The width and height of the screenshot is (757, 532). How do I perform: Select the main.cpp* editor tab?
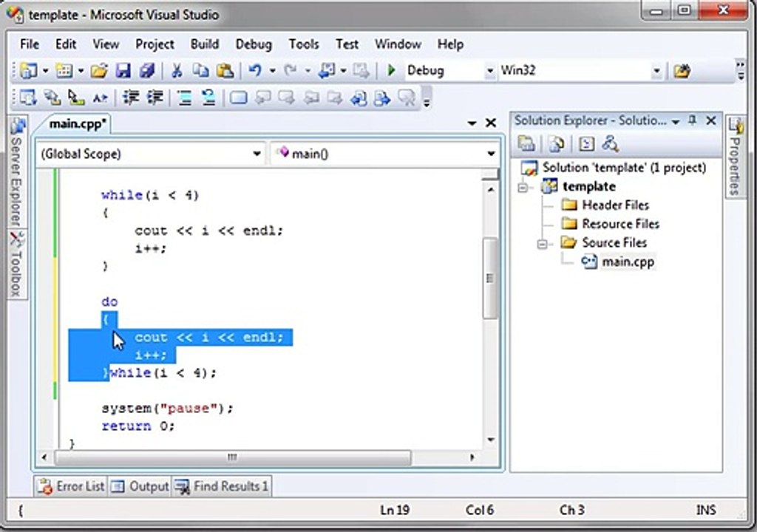click(77, 124)
